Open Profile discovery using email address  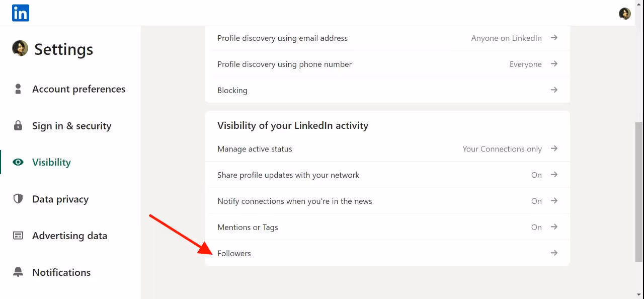coord(553,38)
